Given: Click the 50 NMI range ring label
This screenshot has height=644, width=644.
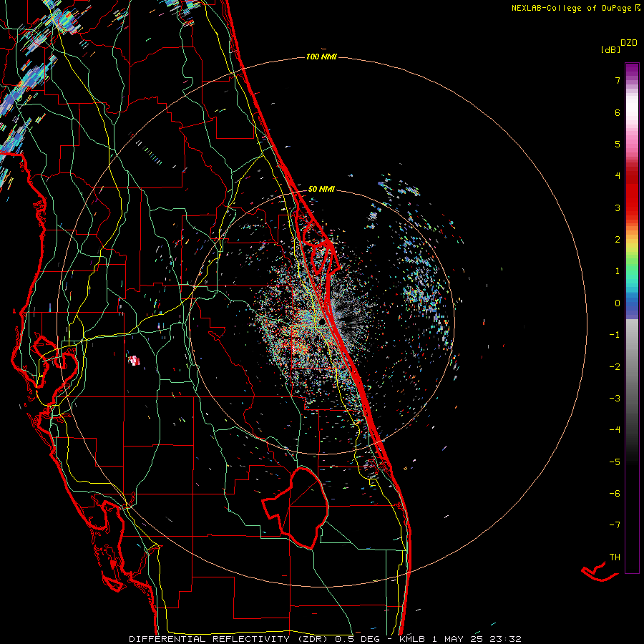Looking at the screenshot, I should click(x=321, y=189).
